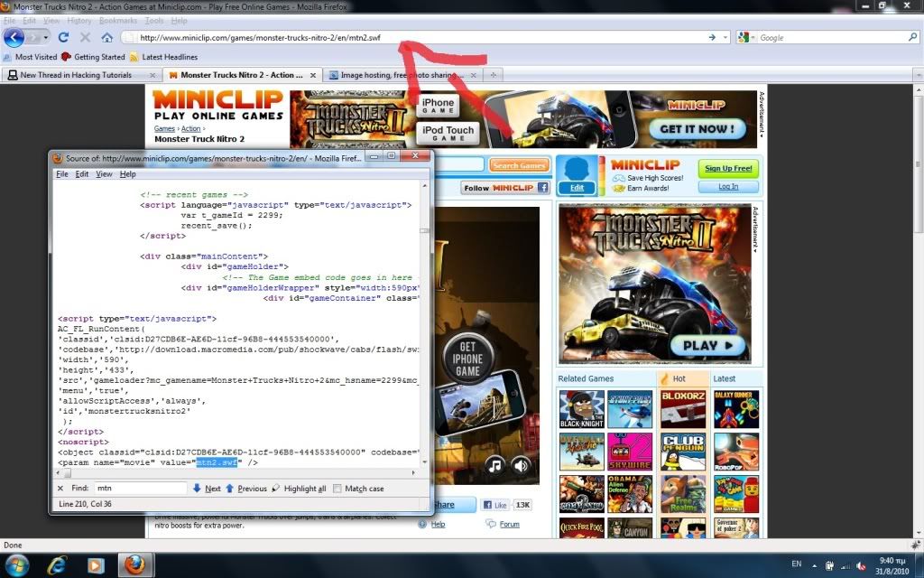
Task: Go to Firefox home page icon
Action: pos(106,37)
